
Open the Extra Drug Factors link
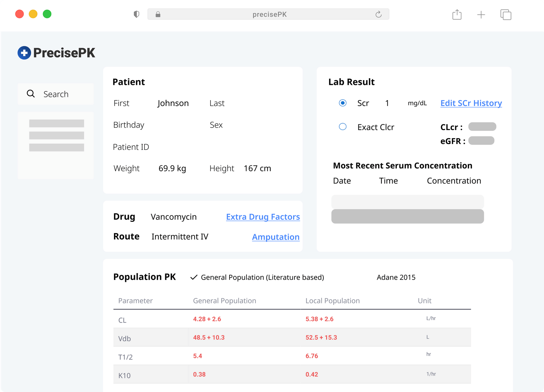263,217
